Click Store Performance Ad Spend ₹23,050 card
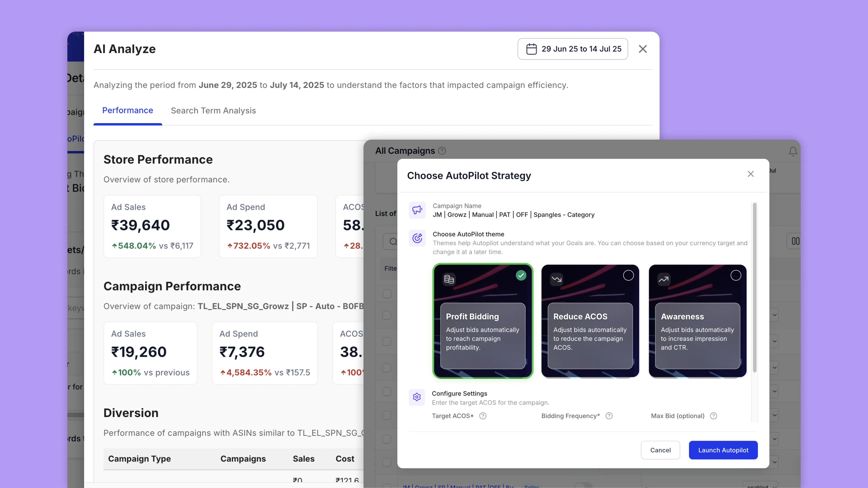868x488 pixels. pyautogui.click(x=268, y=226)
